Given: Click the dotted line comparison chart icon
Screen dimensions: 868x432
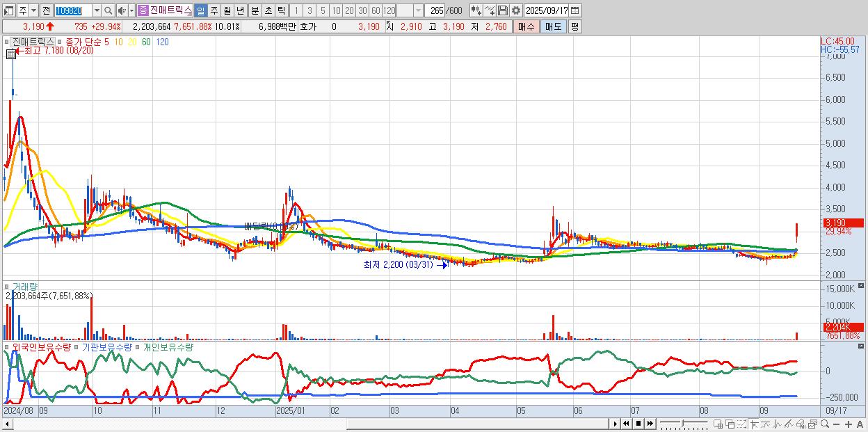Looking at the screenshot, I should [741, 424].
